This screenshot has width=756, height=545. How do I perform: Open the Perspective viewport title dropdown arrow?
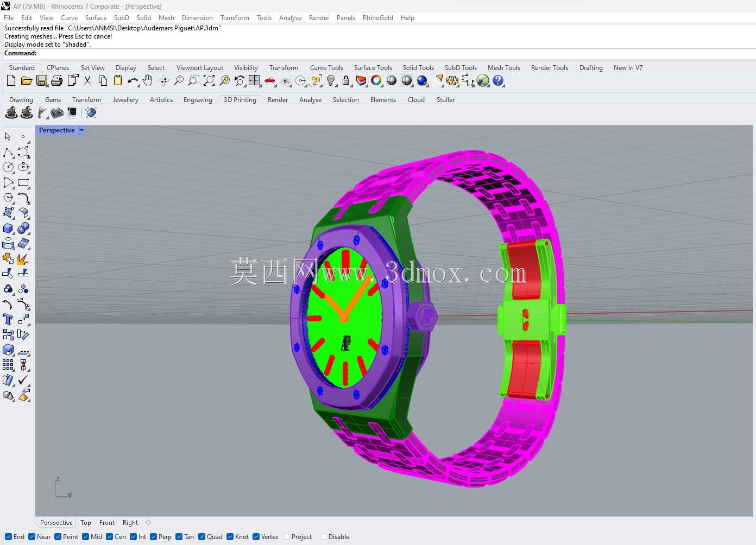click(81, 130)
